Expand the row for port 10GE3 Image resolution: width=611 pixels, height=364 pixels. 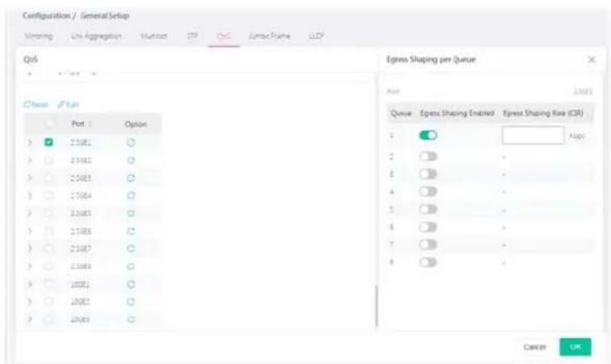tap(30, 320)
